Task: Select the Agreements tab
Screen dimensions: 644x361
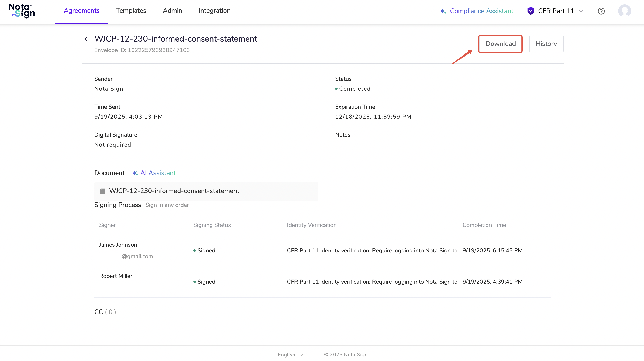Action: tap(82, 11)
